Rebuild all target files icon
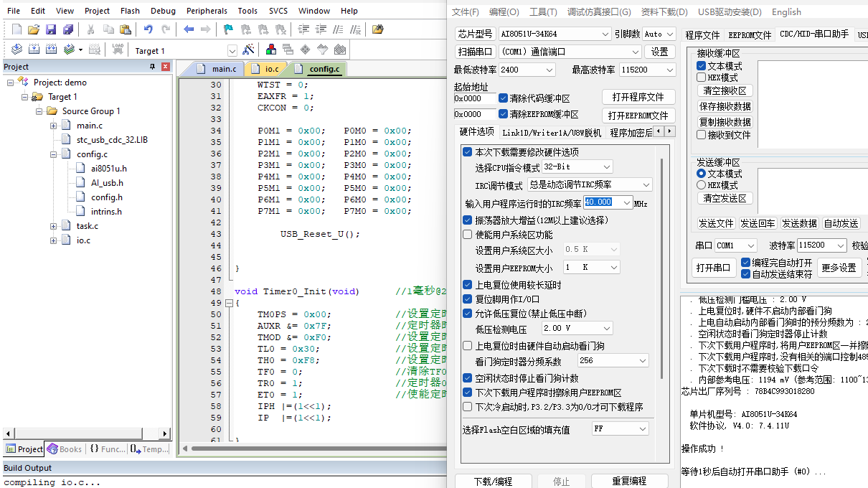This screenshot has height=488, width=868. [x=51, y=50]
